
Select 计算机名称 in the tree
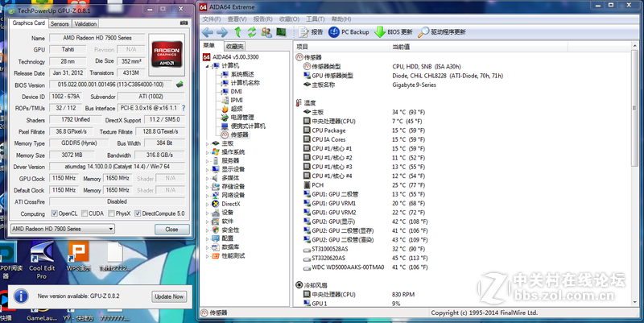240,83
